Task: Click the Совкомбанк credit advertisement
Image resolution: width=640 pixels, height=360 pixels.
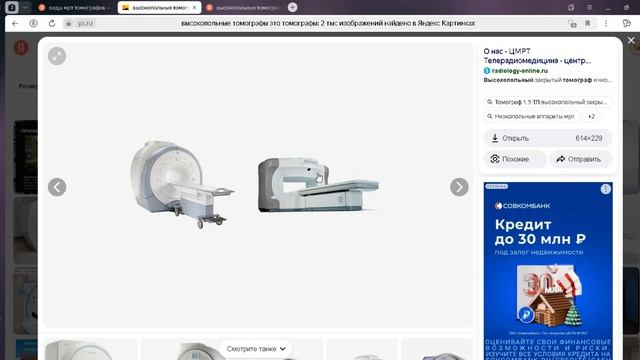Action: tap(548, 271)
